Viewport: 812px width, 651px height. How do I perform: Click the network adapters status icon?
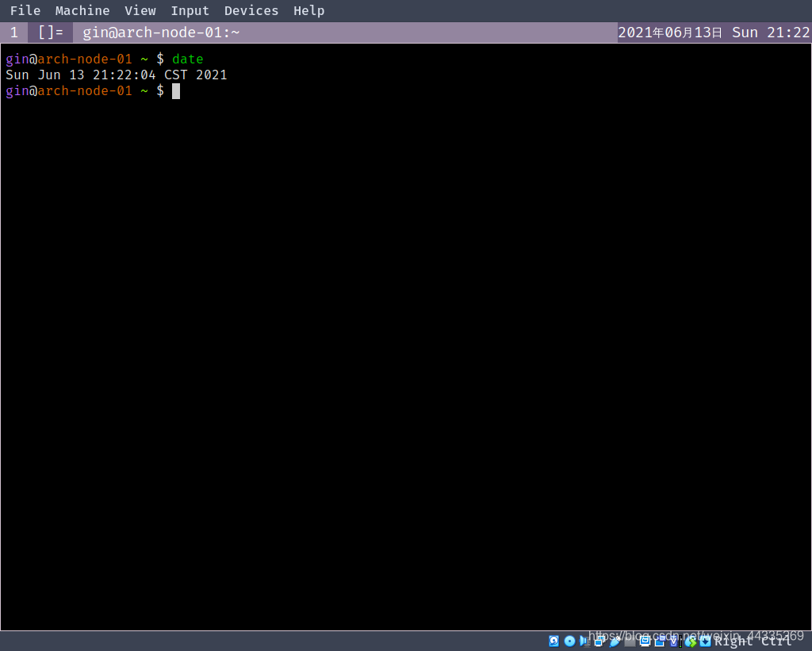coord(599,641)
